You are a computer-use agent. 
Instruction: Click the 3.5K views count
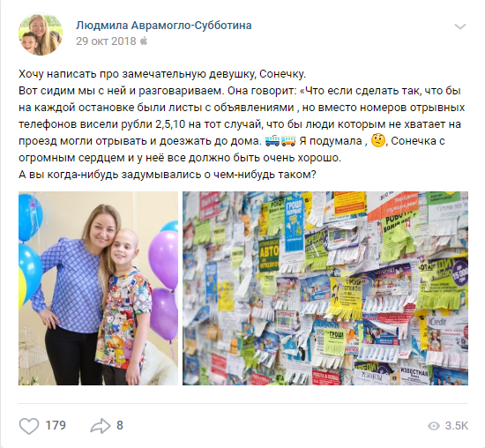point(457,426)
